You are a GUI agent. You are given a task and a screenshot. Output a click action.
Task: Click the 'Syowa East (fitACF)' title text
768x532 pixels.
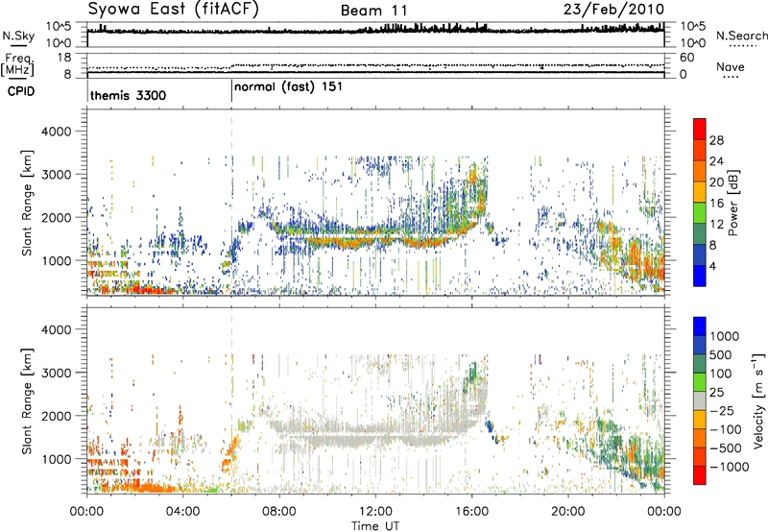173,10
